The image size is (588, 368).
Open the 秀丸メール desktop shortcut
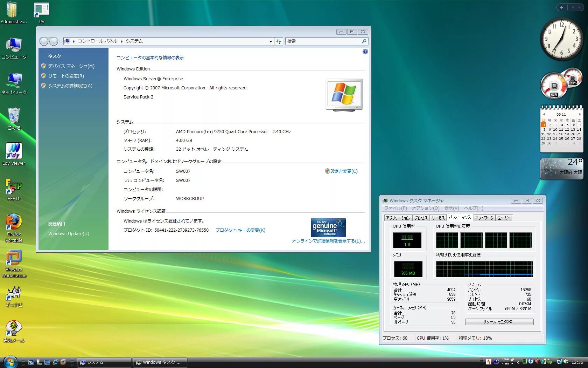coord(14,332)
